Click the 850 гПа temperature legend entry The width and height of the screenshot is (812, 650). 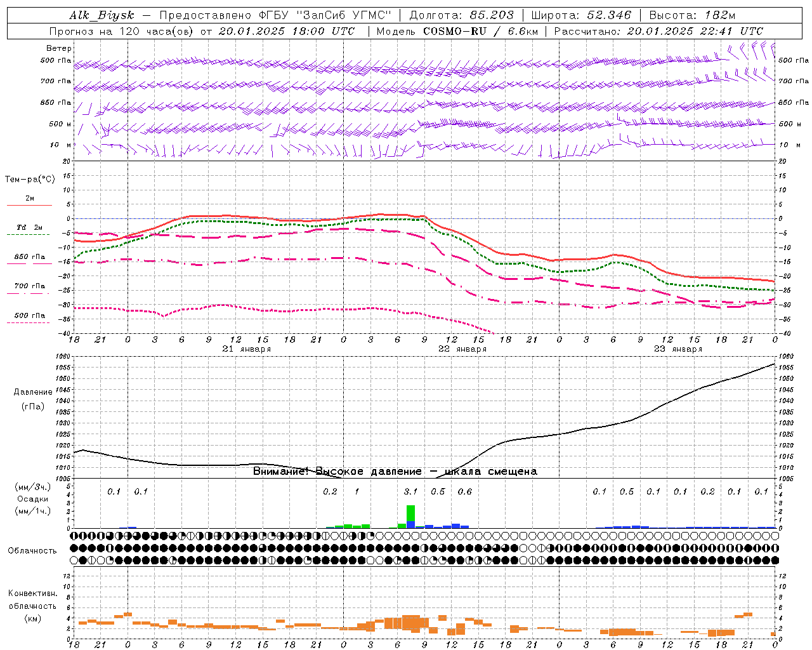(29, 257)
